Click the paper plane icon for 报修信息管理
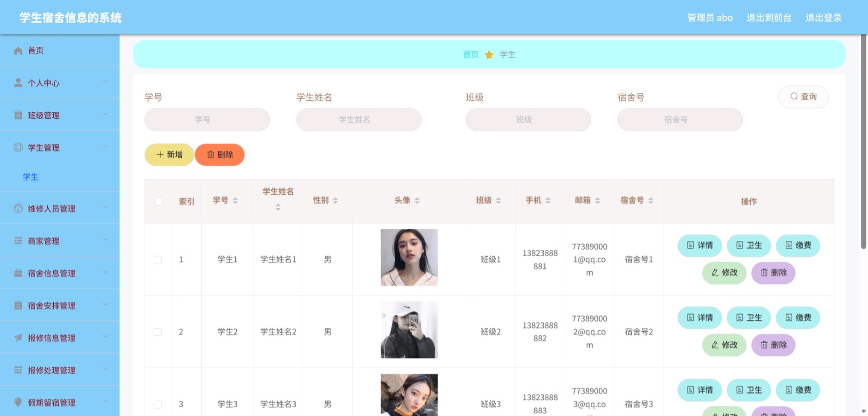The image size is (868, 416). tap(18, 338)
